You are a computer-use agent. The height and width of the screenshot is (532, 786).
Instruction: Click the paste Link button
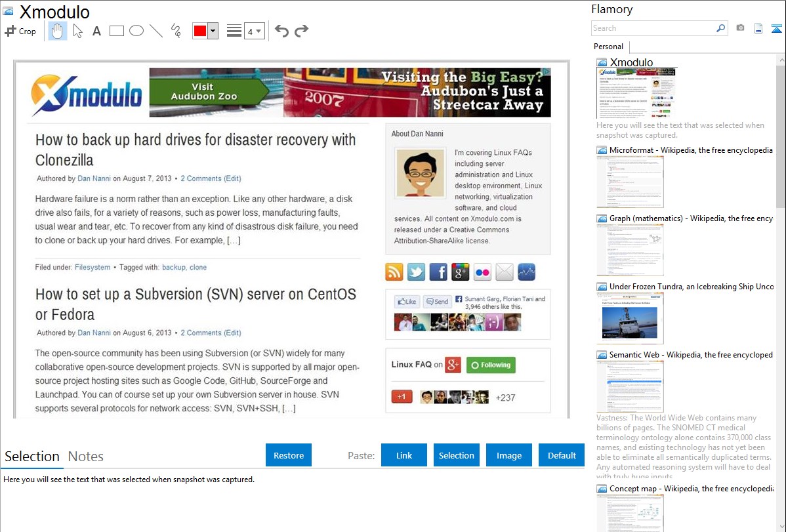point(404,455)
